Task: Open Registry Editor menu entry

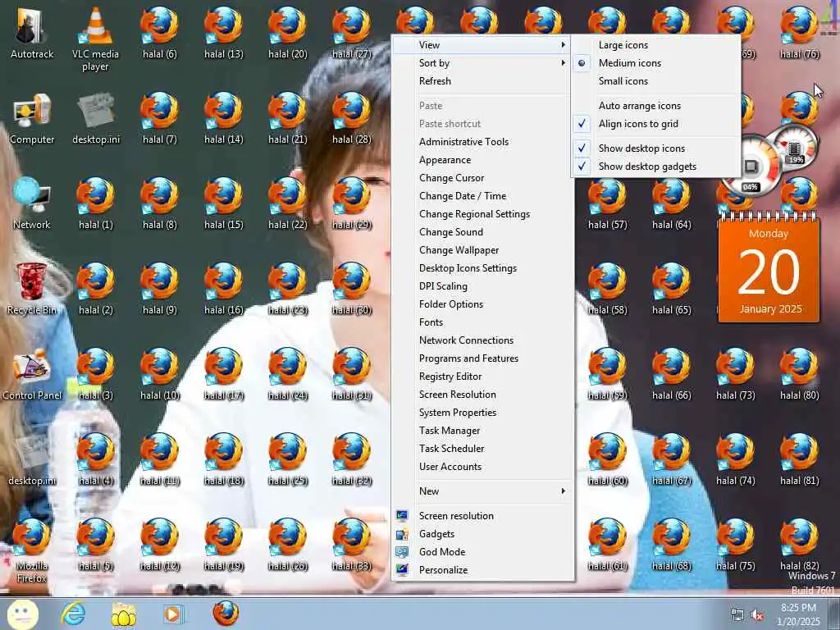Action: 482,377
